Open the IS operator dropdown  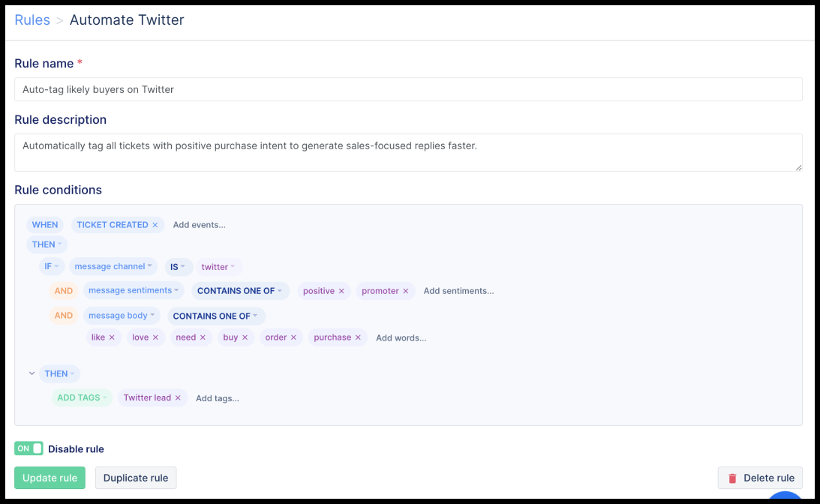point(178,267)
